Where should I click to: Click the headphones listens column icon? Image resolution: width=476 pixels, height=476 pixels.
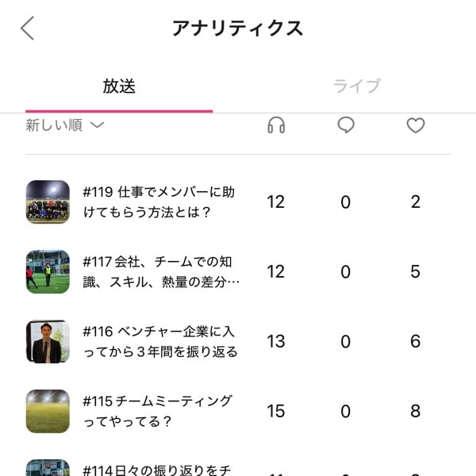pos(276,125)
